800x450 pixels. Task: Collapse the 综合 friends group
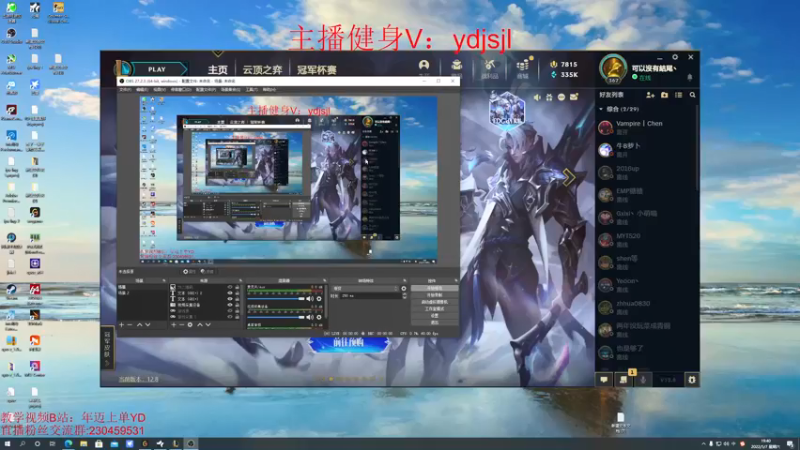pos(601,109)
